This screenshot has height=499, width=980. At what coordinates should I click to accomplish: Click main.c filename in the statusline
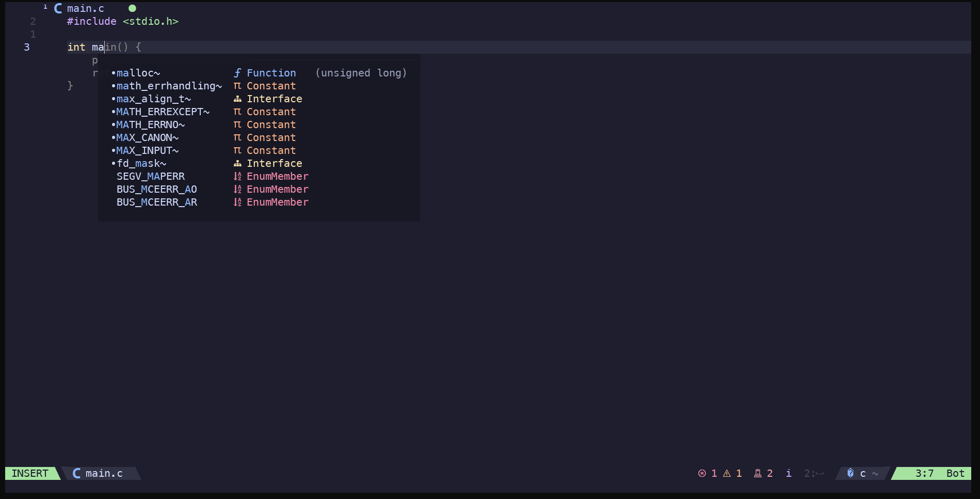pos(104,474)
